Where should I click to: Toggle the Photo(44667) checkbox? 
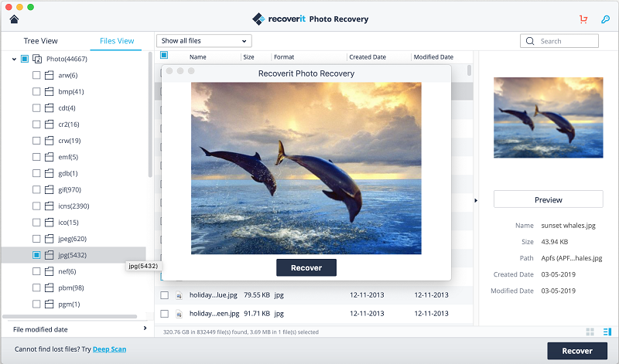(x=25, y=59)
